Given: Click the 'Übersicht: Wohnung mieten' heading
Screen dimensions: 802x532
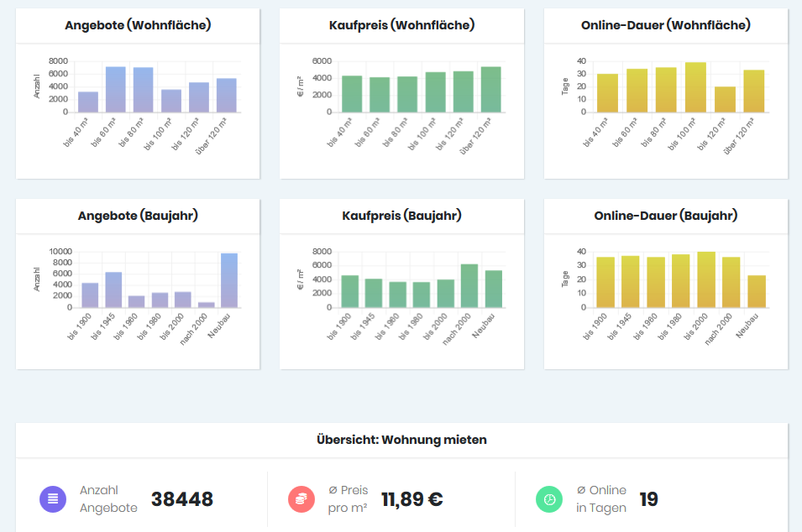Looking at the screenshot, I should click(x=401, y=440).
